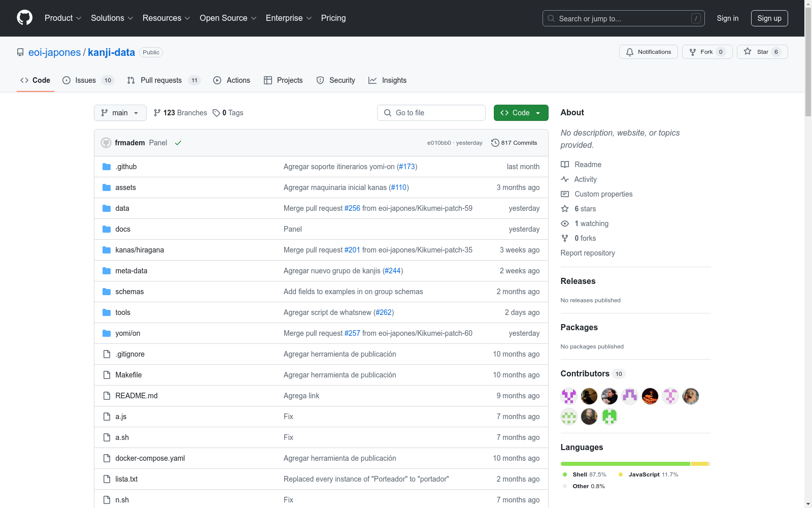Open the eoi-japones owner link
The image size is (812, 508).
point(54,52)
